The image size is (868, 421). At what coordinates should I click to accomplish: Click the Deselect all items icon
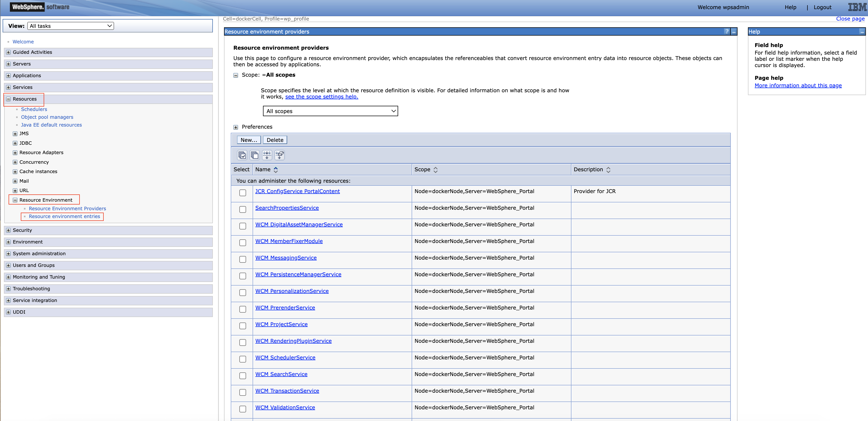[255, 155]
